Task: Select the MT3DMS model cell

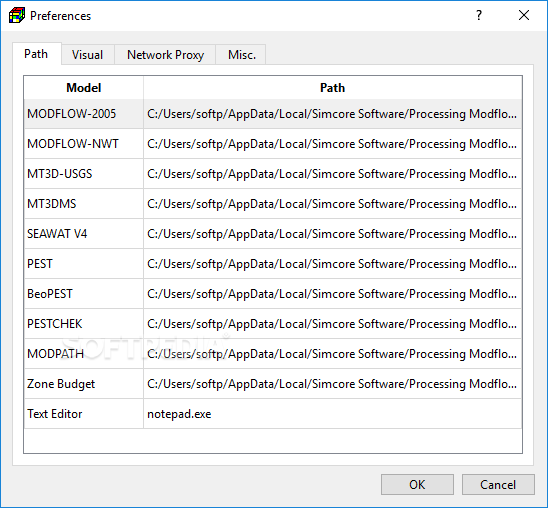Action: [84, 204]
